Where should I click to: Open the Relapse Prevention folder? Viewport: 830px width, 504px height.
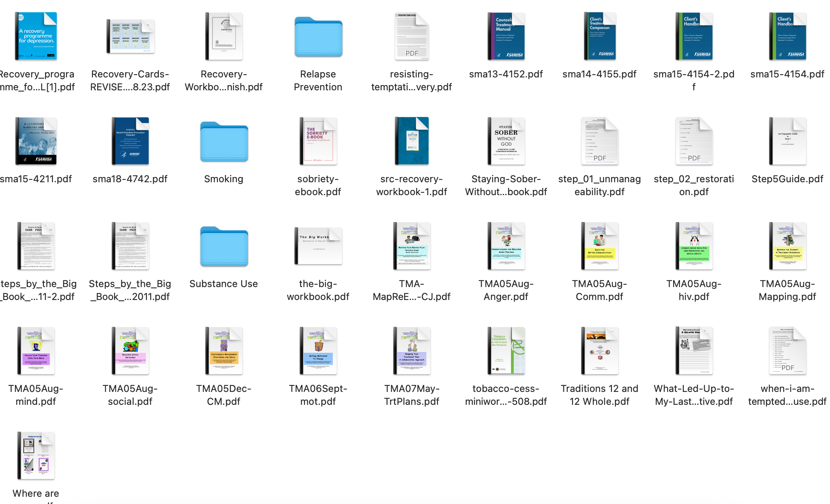(x=318, y=37)
